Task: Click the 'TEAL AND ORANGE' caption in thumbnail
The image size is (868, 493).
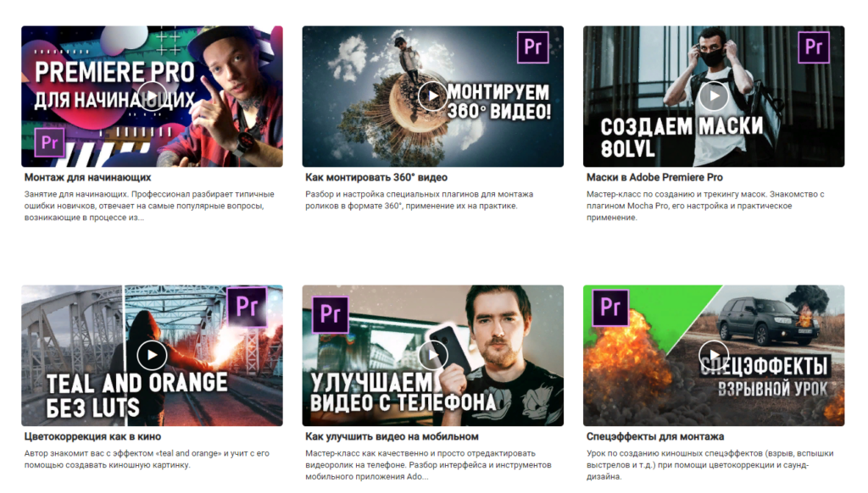Action: pyautogui.click(x=136, y=383)
